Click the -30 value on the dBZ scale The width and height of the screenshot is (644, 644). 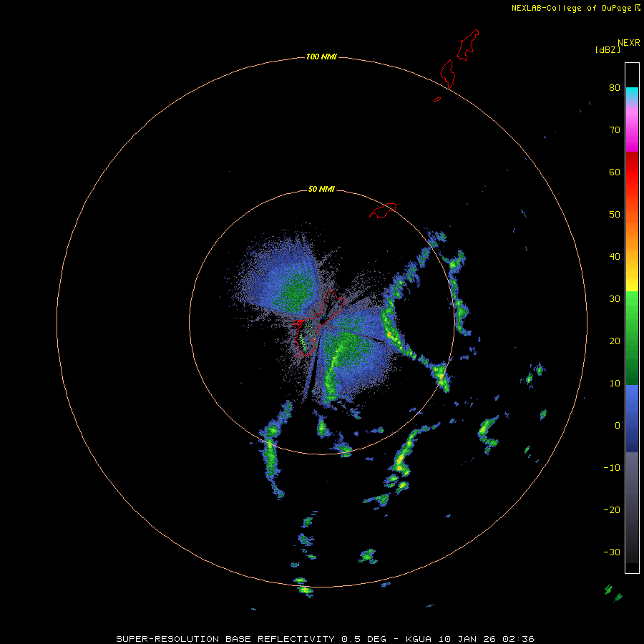[612, 552]
